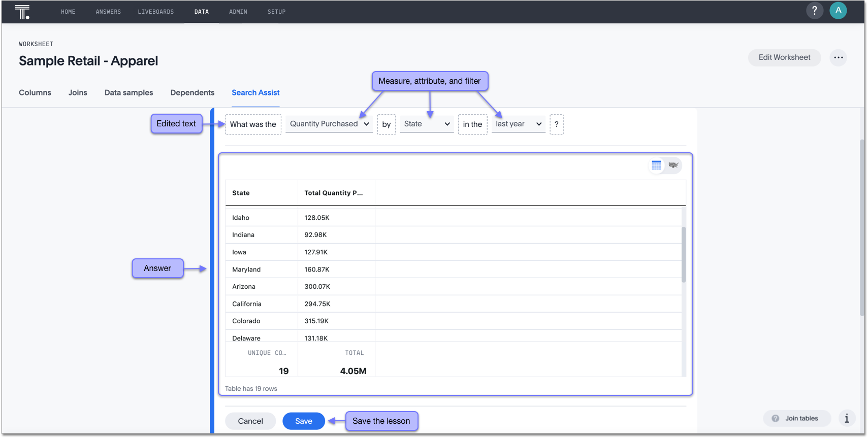Click the State column header
Screen dimensions: 868x438
(241, 193)
